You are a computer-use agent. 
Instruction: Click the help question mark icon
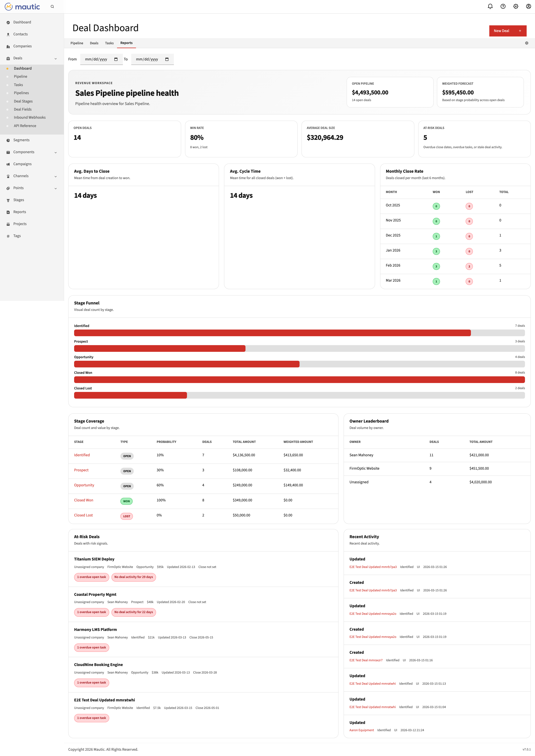click(503, 6)
